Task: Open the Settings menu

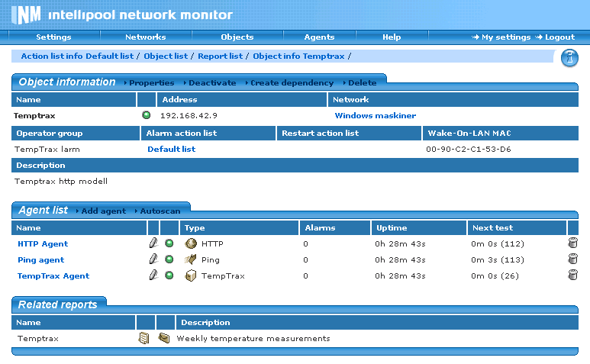Action: [x=53, y=37]
